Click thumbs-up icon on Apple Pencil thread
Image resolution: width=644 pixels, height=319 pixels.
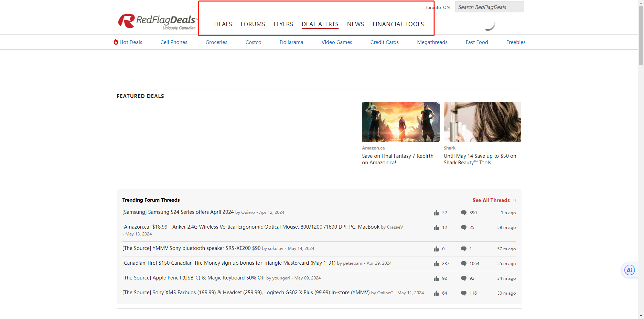tap(437, 278)
